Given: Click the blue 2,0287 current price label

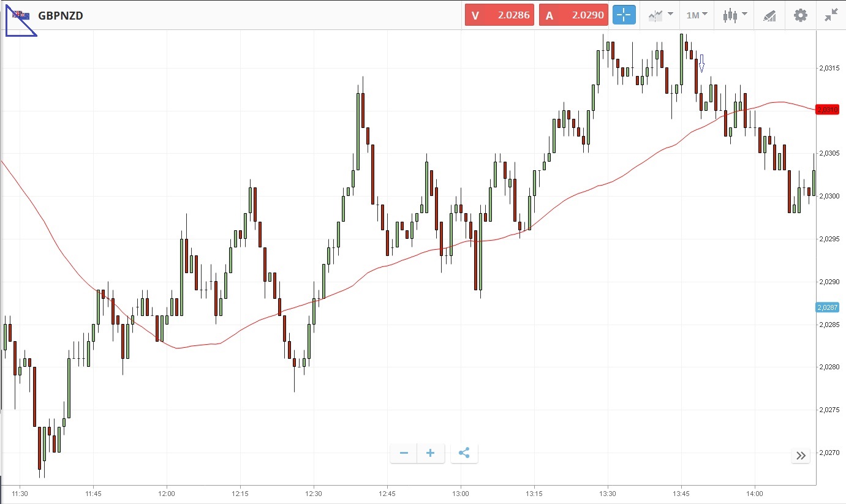Looking at the screenshot, I should pos(826,307).
